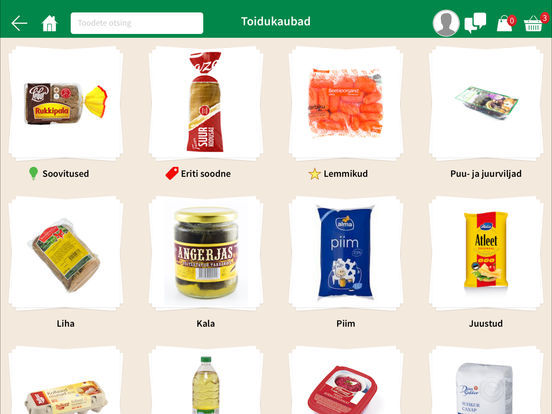Open the Liha category tile
Viewport: 552px width, 414px height.
[66, 253]
